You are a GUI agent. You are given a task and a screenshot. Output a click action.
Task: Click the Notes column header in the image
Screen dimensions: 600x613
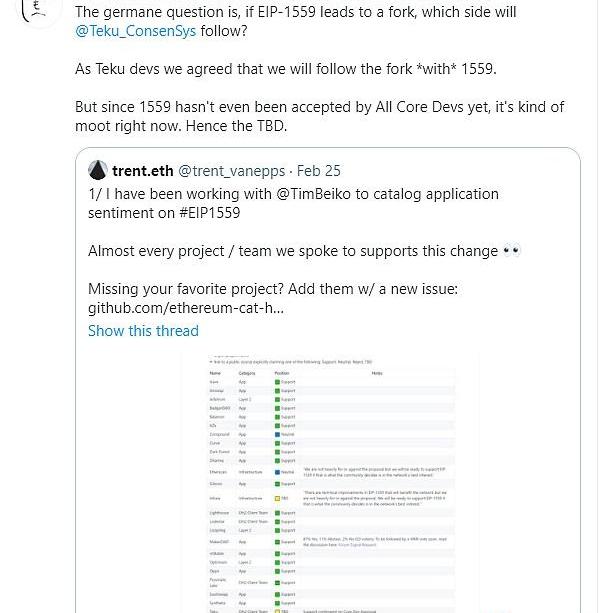click(x=376, y=372)
